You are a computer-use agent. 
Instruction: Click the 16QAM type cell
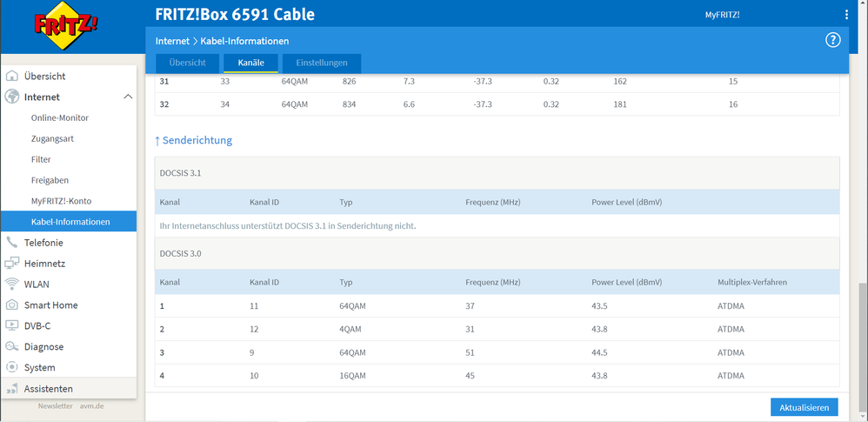(352, 376)
